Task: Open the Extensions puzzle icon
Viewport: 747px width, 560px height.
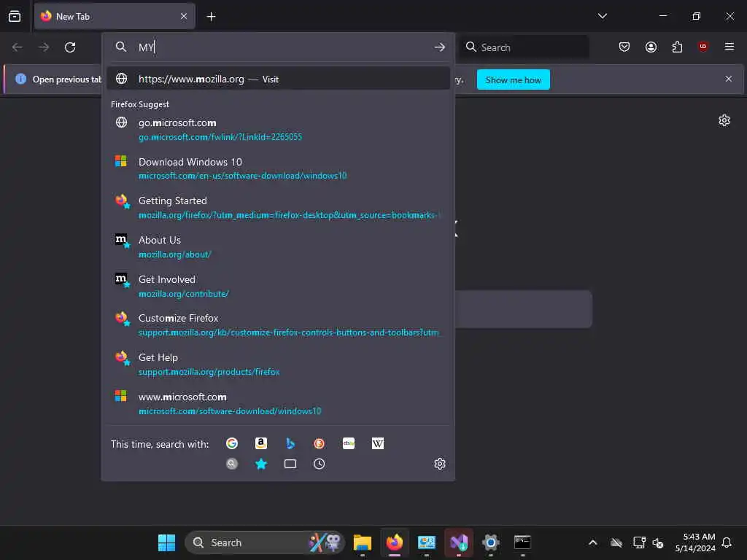Action: point(677,47)
